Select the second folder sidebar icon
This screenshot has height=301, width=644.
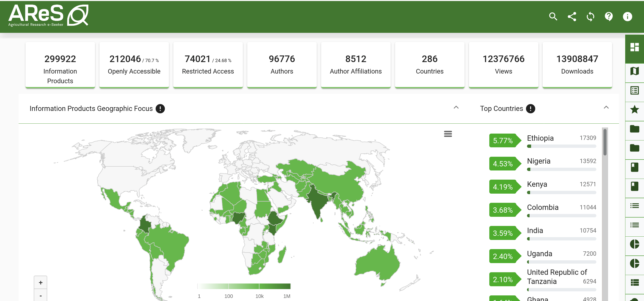[x=635, y=148]
